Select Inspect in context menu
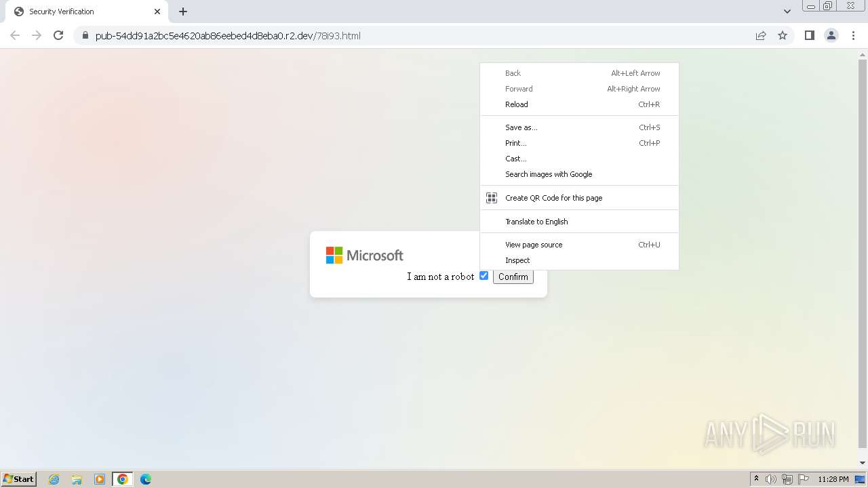The image size is (868, 488). [x=579, y=260]
